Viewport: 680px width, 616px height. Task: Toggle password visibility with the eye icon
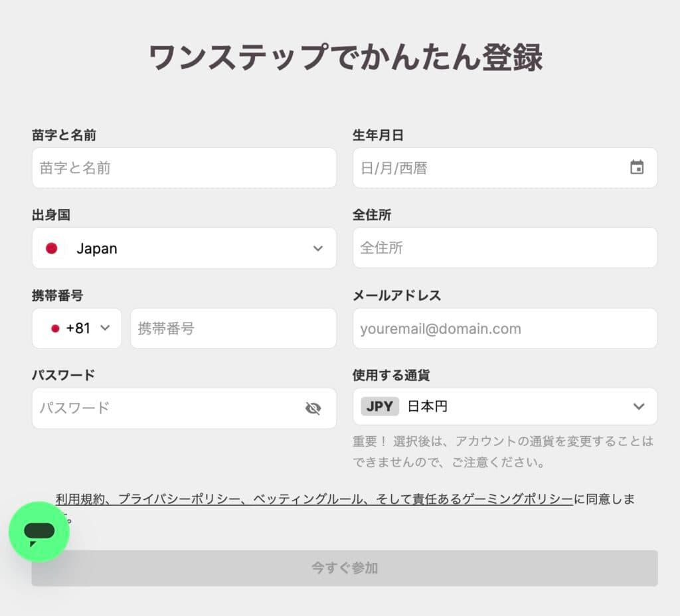click(313, 408)
